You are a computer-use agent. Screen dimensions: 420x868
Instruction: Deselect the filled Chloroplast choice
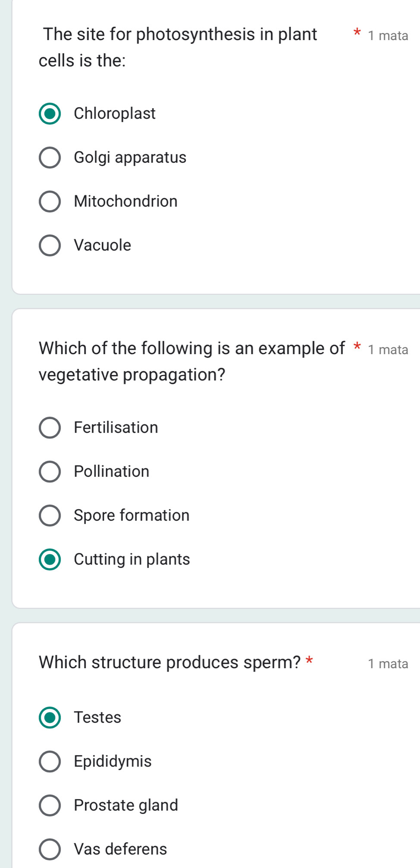50,114
